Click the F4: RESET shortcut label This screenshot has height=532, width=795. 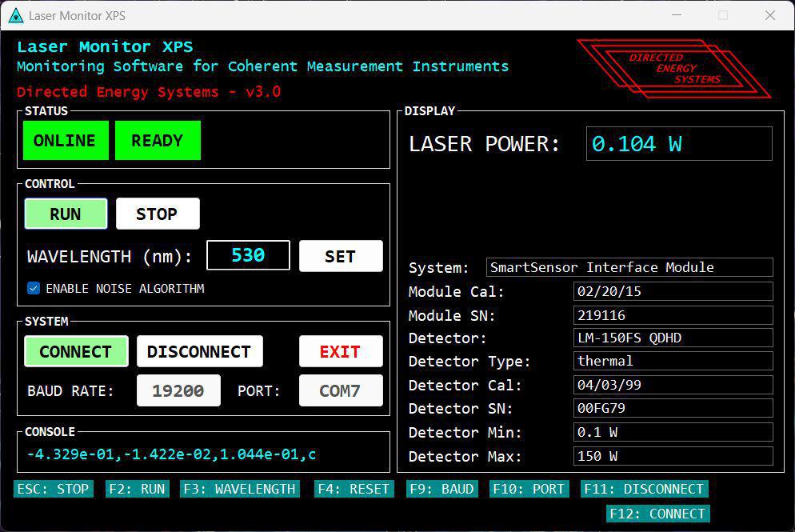354,489
